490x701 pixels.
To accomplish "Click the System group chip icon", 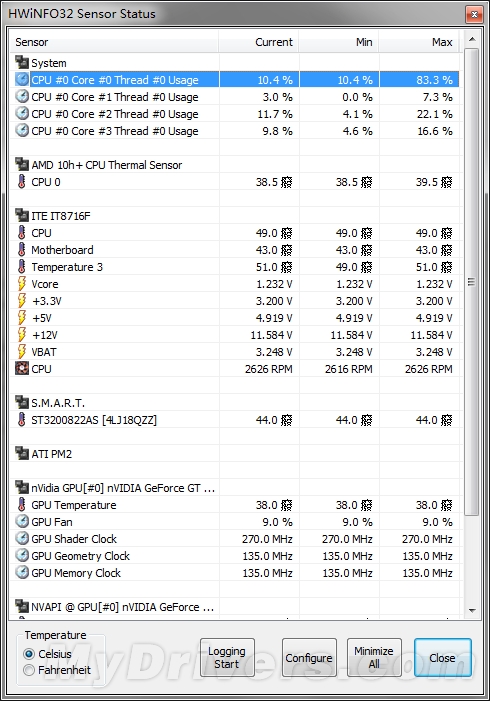I will coord(22,63).
